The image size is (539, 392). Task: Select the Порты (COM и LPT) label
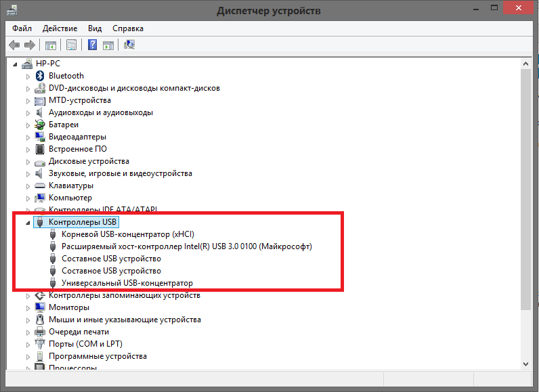coord(85,344)
